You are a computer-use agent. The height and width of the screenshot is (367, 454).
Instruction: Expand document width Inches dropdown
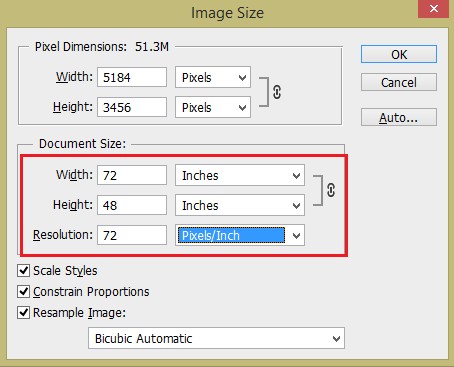(x=240, y=175)
